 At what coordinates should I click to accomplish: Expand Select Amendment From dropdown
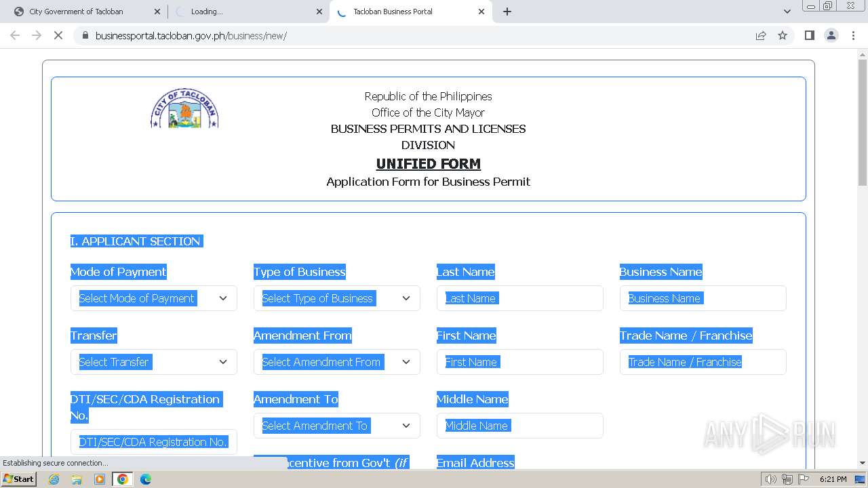(x=337, y=362)
